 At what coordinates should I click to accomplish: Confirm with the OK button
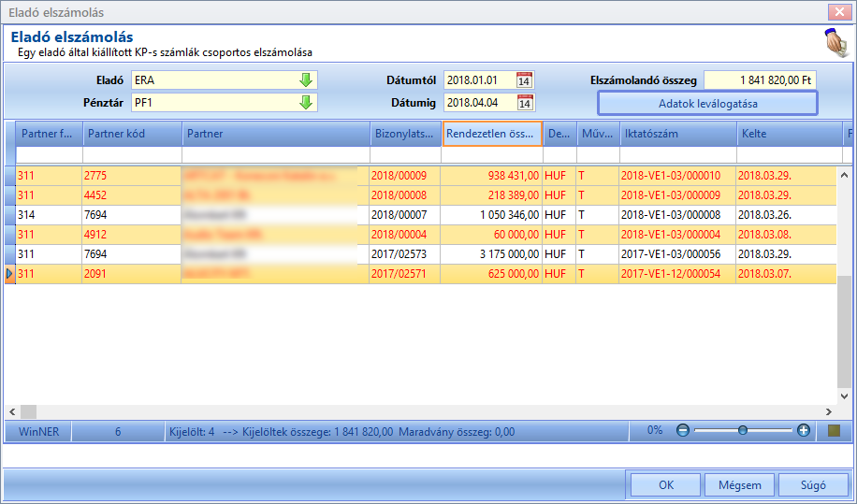[666, 485]
